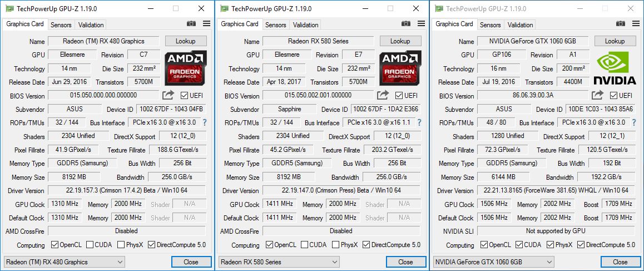The image size is (644, 271).
Task: Open Radeon RX 580 Series card selector dropdown
Action: point(279,262)
